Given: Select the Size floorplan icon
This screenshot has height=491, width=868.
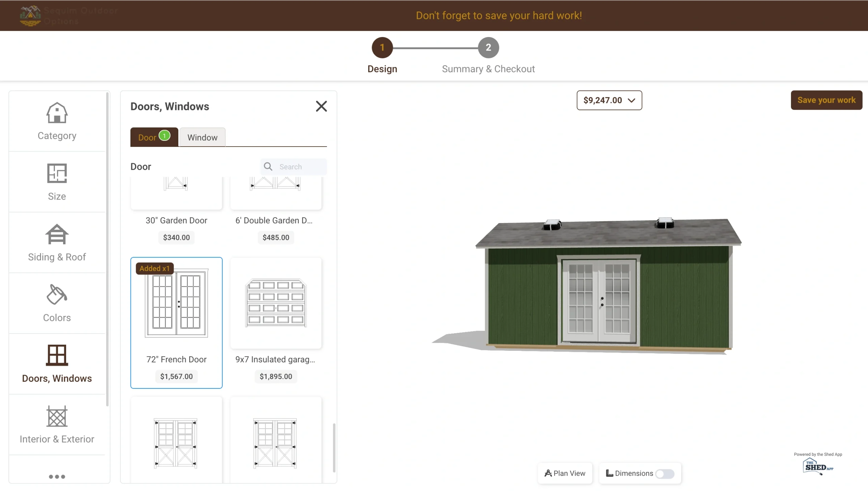Looking at the screenshot, I should (57, 173).
